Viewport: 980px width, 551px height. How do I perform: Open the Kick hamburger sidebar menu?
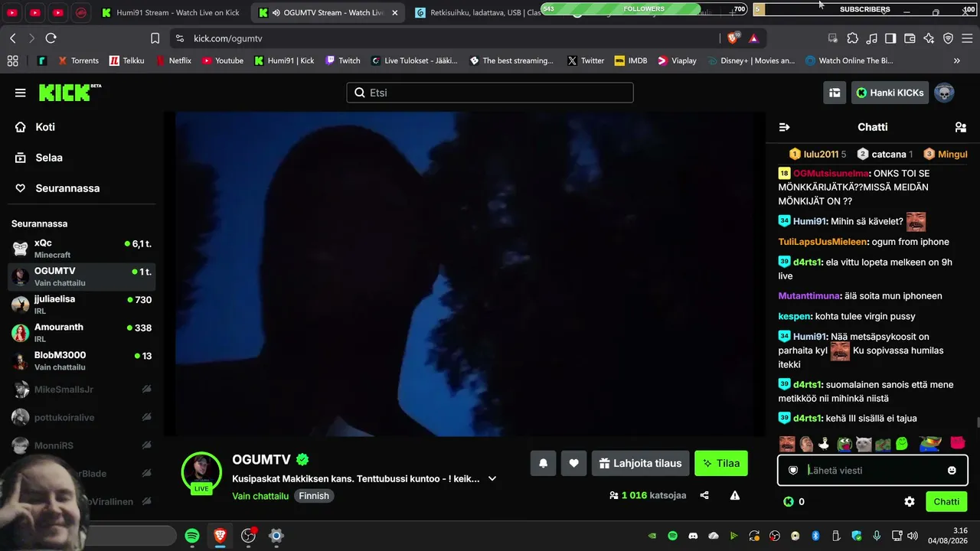pyautogui.click(x=21, y=93)
